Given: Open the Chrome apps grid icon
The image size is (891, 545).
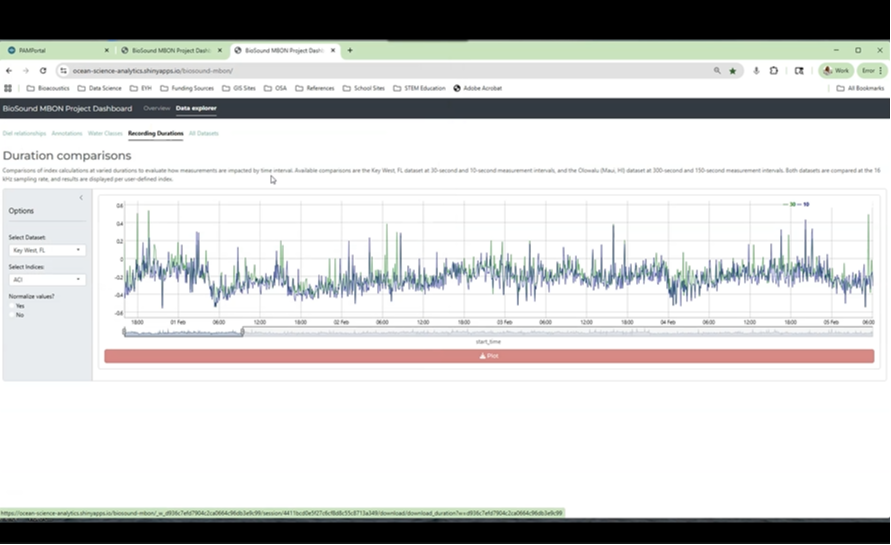Looking at the screenshot, I should [x=9, y=88].
